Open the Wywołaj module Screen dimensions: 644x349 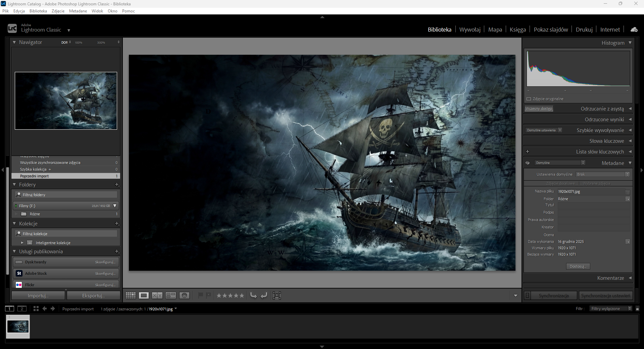coord(470,30)
